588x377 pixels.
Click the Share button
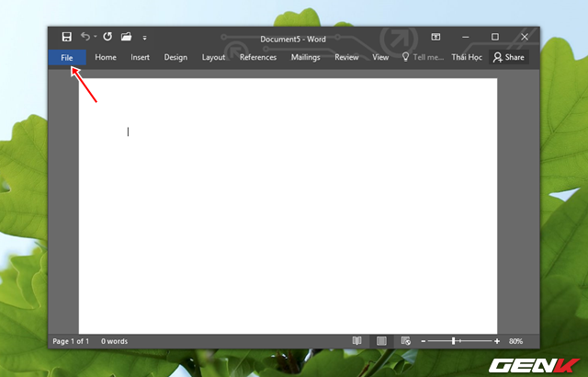click(x=509, y=57)
